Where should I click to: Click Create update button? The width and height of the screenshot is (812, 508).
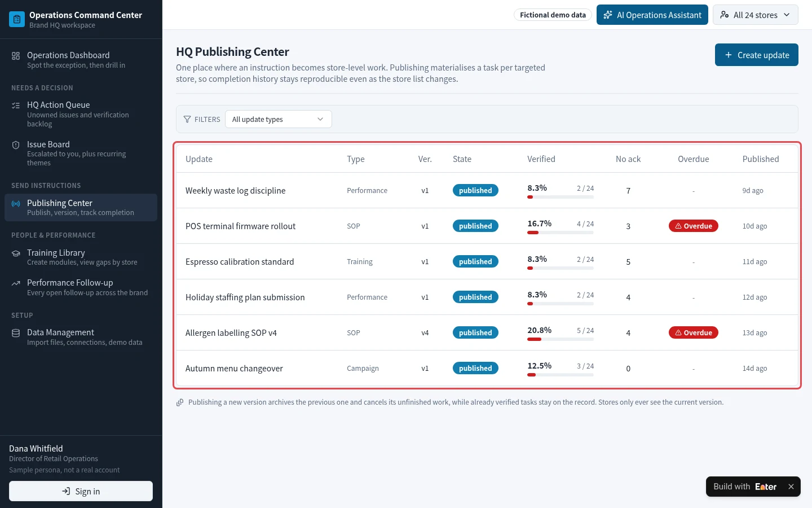[757, 55]
